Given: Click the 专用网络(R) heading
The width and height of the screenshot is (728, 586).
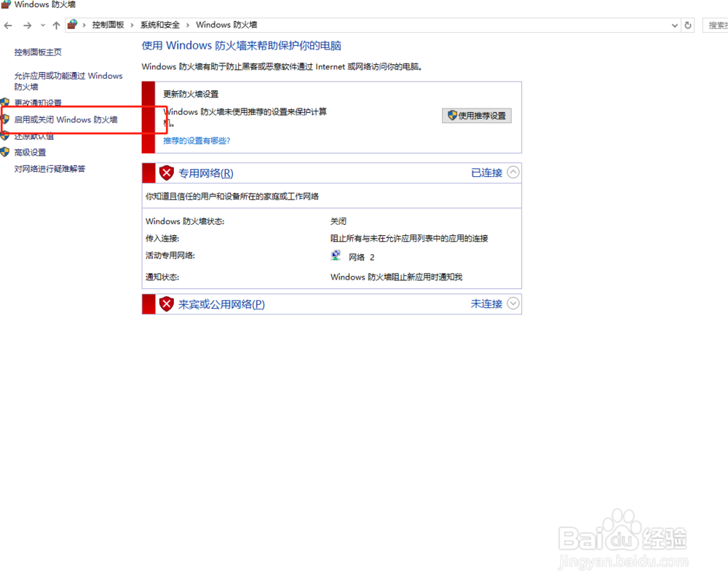Looking at the screenshot, I should point(206,173).
